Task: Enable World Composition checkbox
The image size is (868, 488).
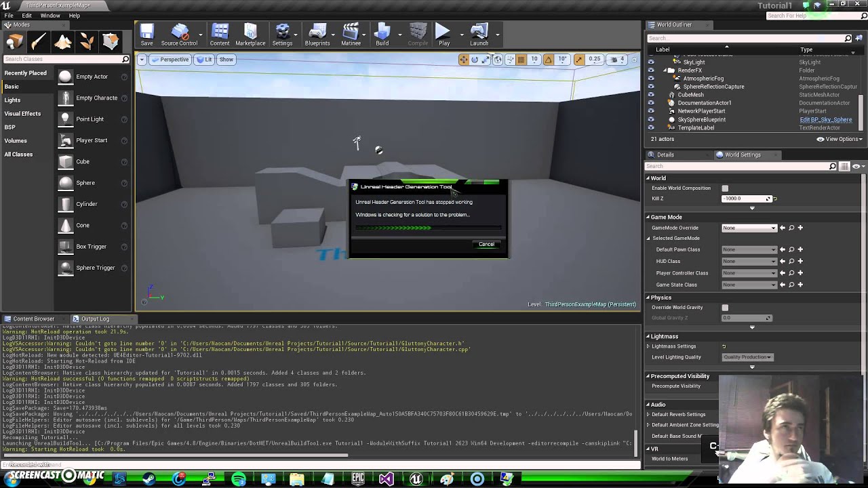Action: (725, 188)
